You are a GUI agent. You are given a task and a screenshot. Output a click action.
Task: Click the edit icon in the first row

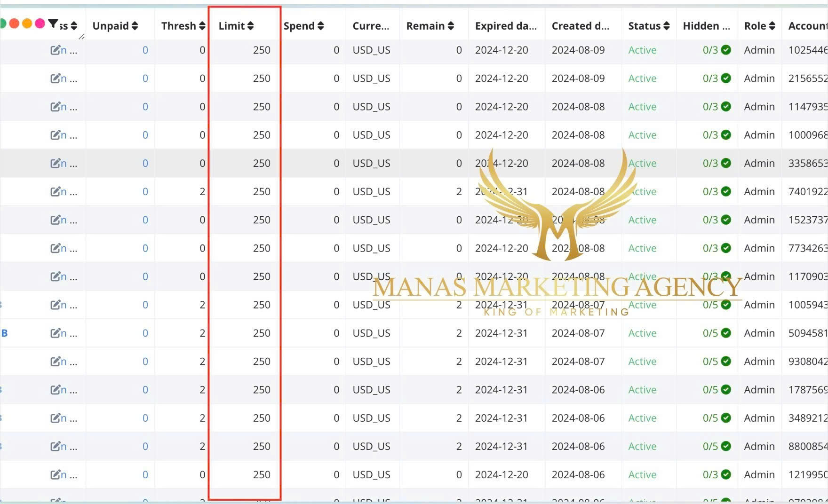click(x=55, y=50)
